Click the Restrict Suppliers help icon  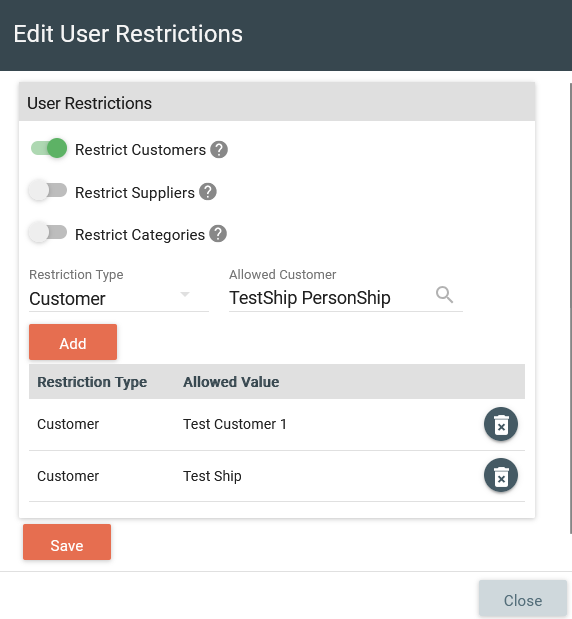pyautogui.click(x=208, y=192)
